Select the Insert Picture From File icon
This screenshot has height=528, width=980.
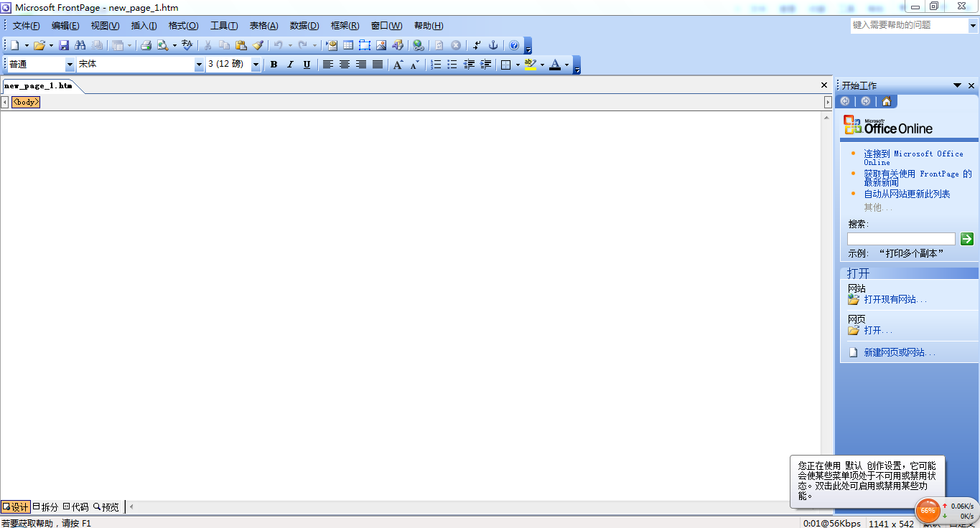point(381,45)
